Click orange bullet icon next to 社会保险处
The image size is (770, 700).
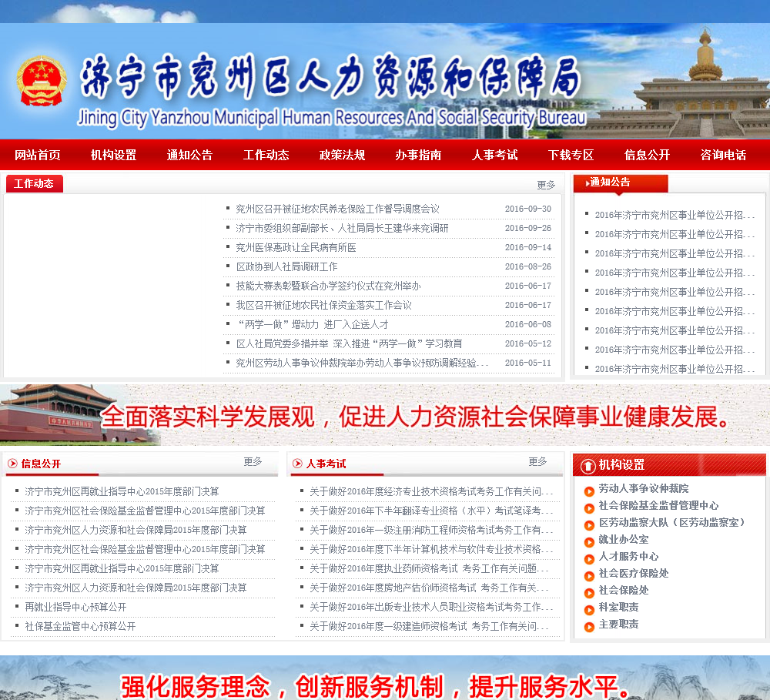pos(589,593)
